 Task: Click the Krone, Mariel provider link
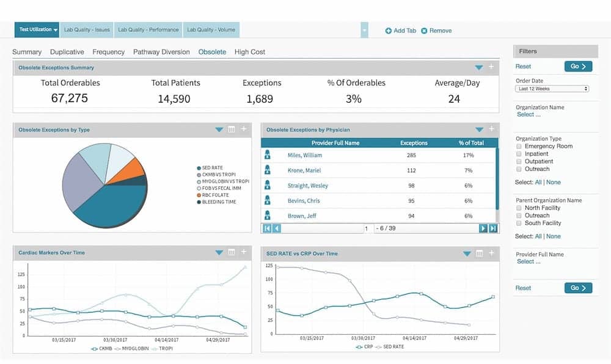coord(304,170)
